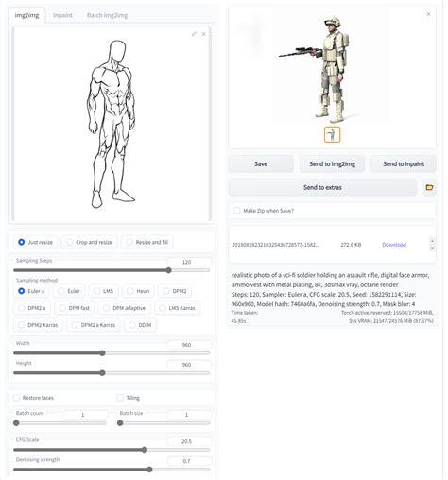Image resolution: width=448 pixels, height=480 pixels.
Task: Switch to the Inpaint tab
Action: coord(62,15)
